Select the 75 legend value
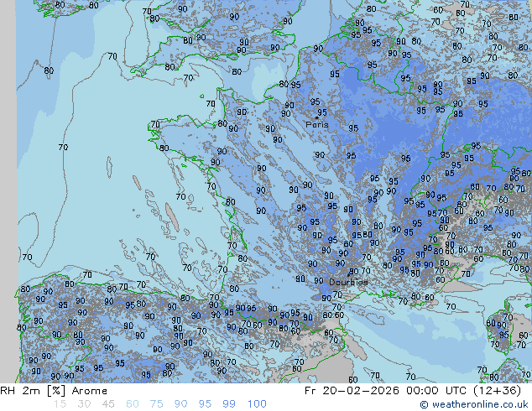Image resolution: width=532 pixels, height=411 pixels. tap(156, 404)
